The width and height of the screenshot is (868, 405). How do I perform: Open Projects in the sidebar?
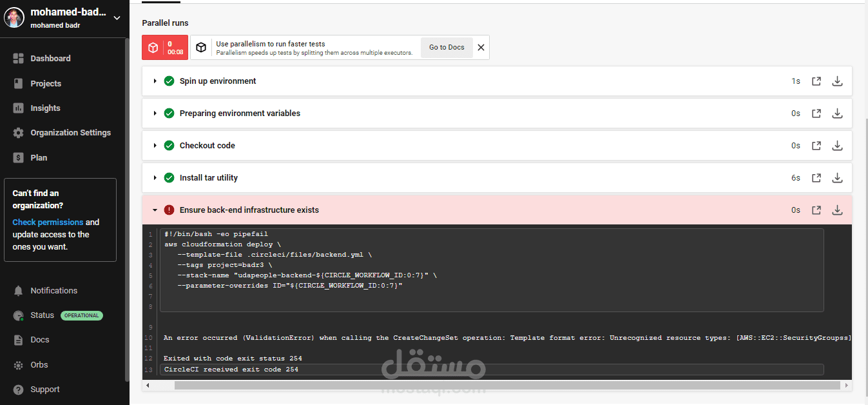click(46, 84)
